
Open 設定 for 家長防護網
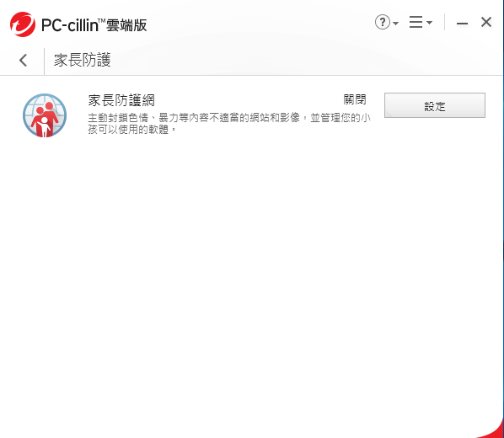(435, 105)
